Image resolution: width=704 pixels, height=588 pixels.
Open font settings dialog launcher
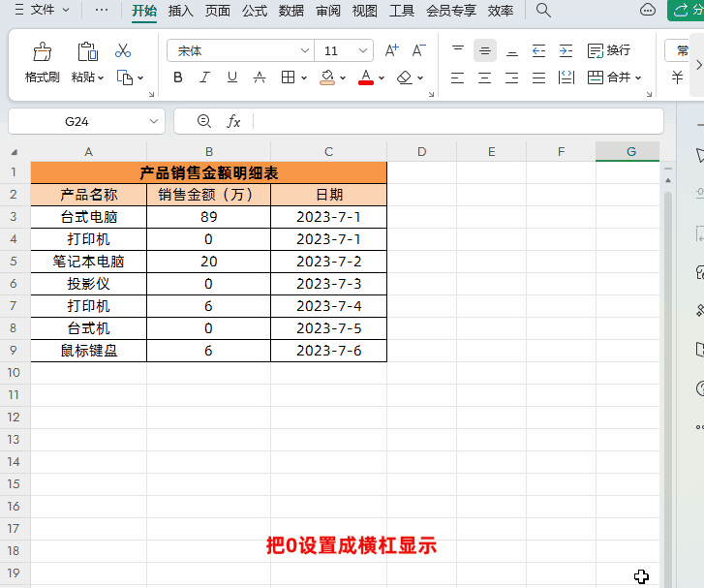(x=431, y=94)
